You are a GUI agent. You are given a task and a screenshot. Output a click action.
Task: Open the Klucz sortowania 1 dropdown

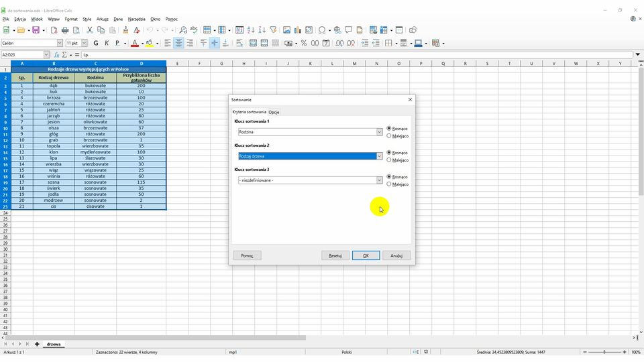[x=379, y=132]
